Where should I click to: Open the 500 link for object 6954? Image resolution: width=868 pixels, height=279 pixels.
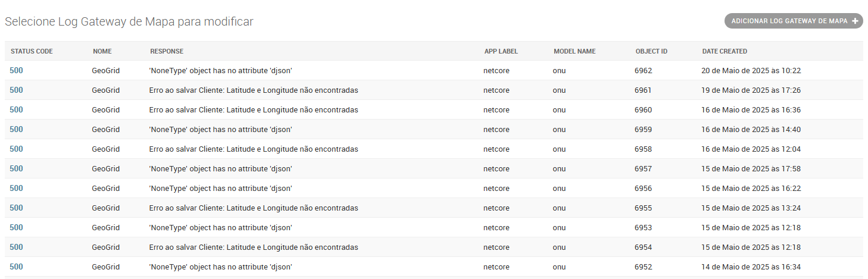point(16,247)
